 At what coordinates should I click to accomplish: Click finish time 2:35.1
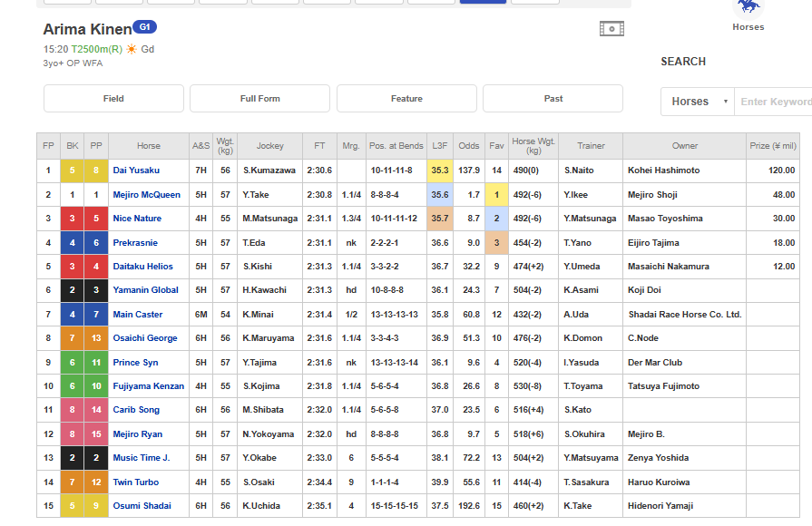click(x=319, y=506)
